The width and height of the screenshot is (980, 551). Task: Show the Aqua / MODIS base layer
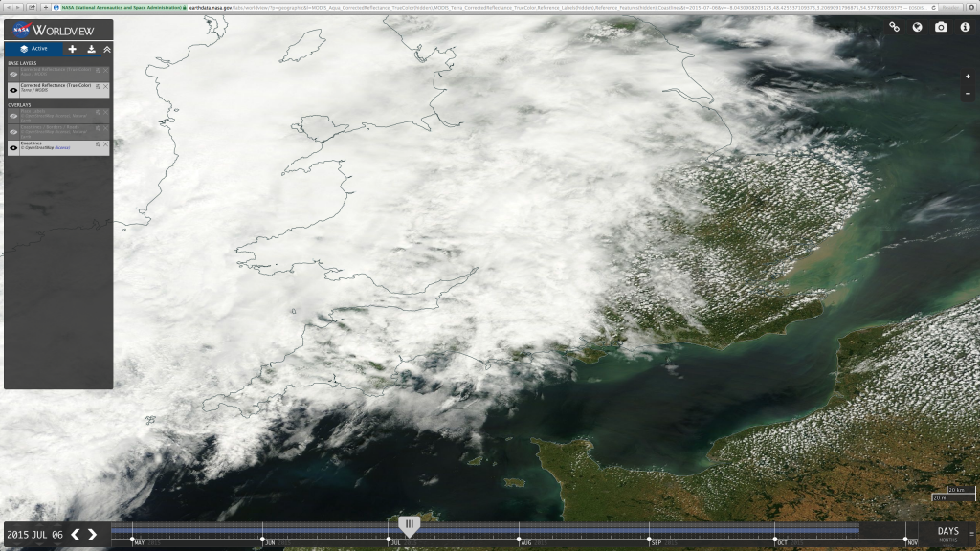point(13,74)
